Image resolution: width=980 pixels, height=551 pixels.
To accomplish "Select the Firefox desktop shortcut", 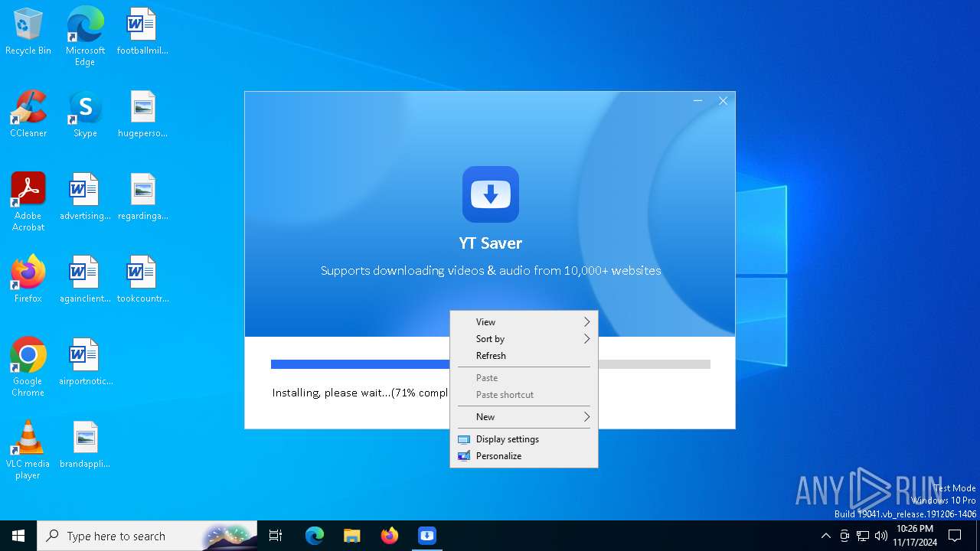I will (x=28, y=280).
